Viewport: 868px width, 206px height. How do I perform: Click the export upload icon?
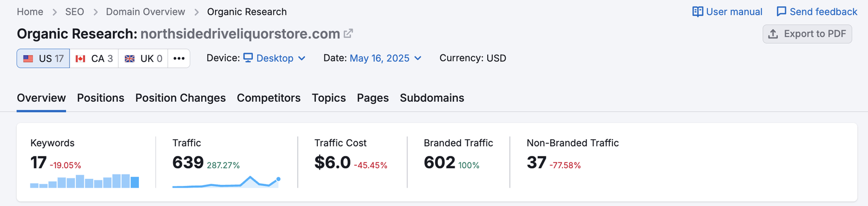[x=773, y=34]
